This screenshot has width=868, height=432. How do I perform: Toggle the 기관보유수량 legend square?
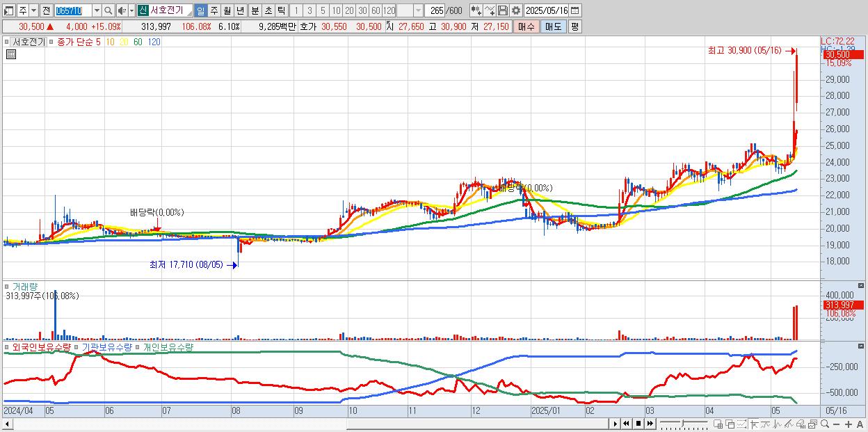(77, 346)
